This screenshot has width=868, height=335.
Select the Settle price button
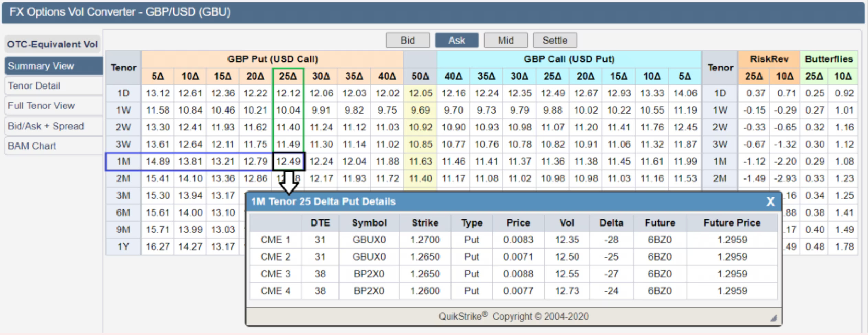(555, 40)
